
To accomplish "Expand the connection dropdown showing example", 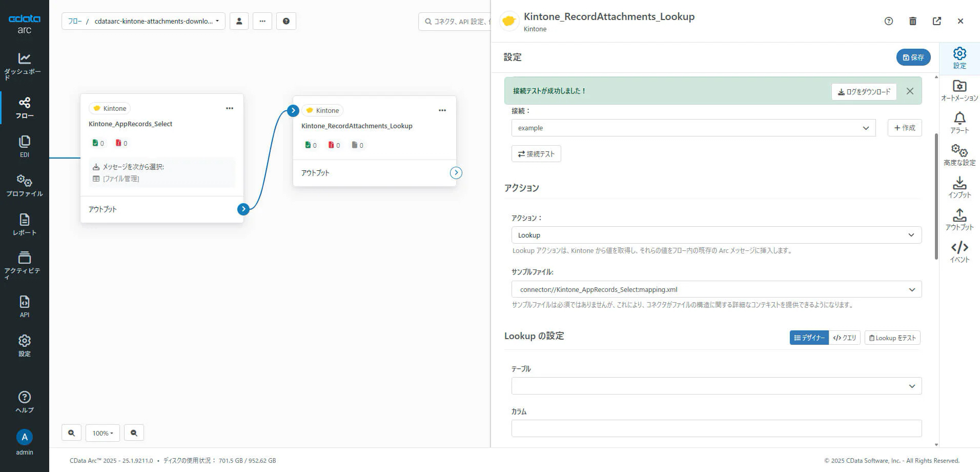I will [693, 128].
